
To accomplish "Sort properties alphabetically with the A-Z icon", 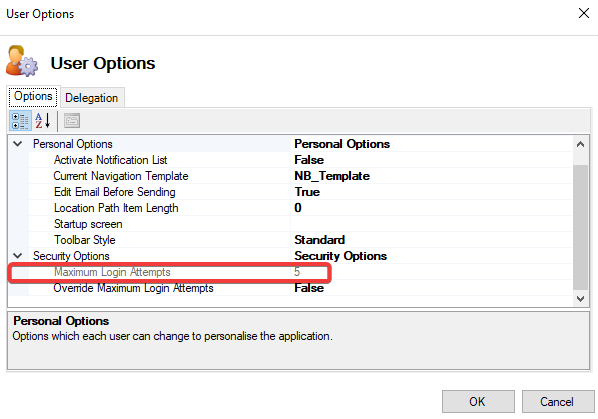I will coord(43,121).
